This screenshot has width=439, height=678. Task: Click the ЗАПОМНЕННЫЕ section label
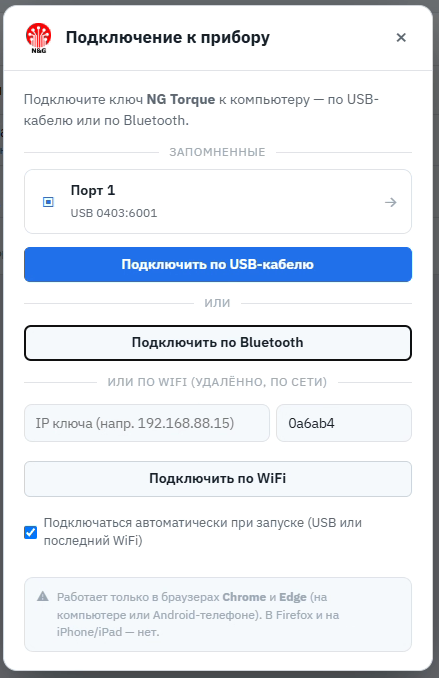(x=217, y=152)
